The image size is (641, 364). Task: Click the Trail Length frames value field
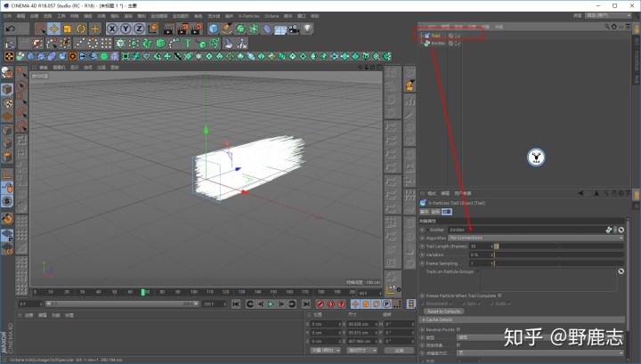[481, 247]
